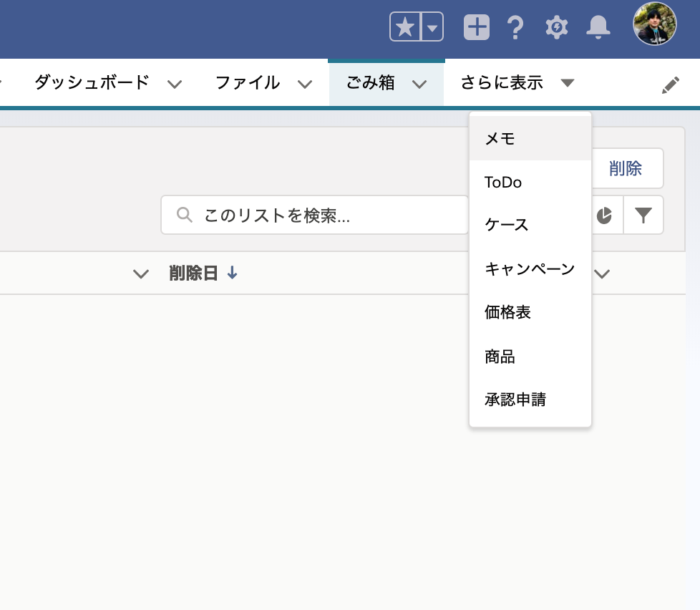Select ToDo in the dropdown menu
The height and width of the screenshot is (610, 700).
pyautogui.click(x=502, y=183)
